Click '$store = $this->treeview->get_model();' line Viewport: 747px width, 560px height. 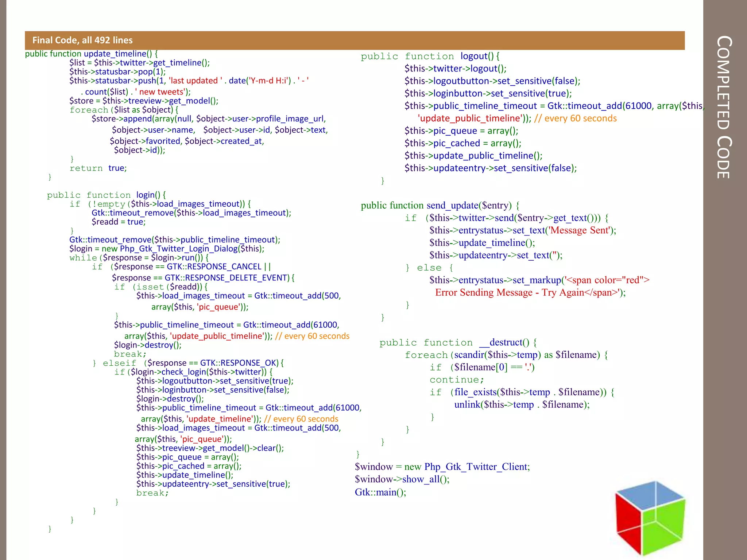click(x=144, y=101)
